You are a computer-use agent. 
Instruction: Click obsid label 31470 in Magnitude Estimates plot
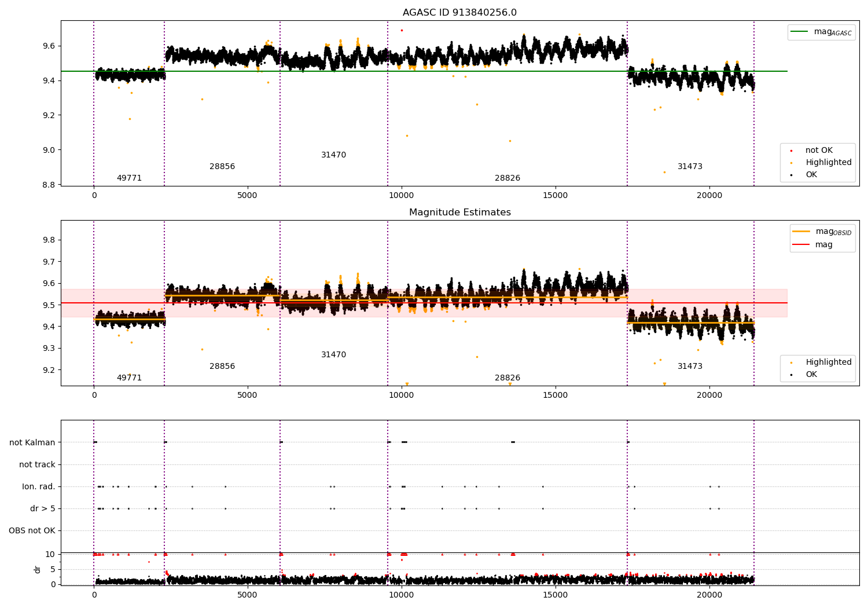pos(333,355)
